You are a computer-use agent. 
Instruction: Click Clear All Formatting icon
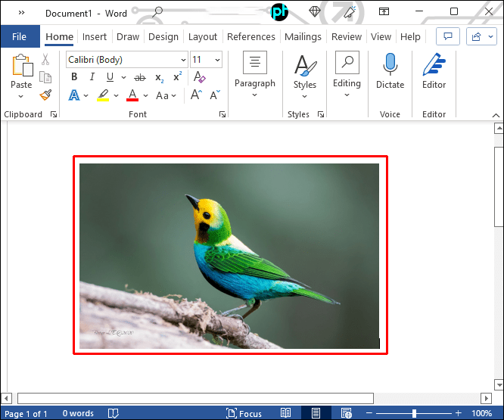(199, 77)
